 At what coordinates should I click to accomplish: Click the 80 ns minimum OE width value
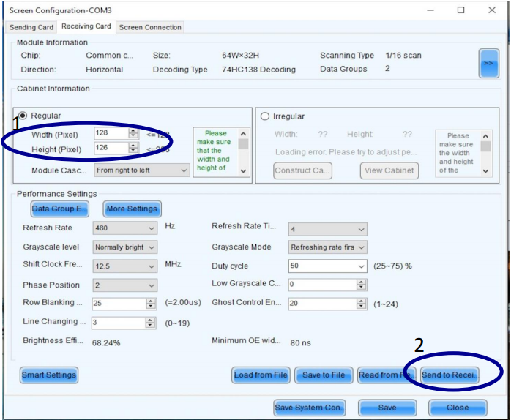(300, 342)
